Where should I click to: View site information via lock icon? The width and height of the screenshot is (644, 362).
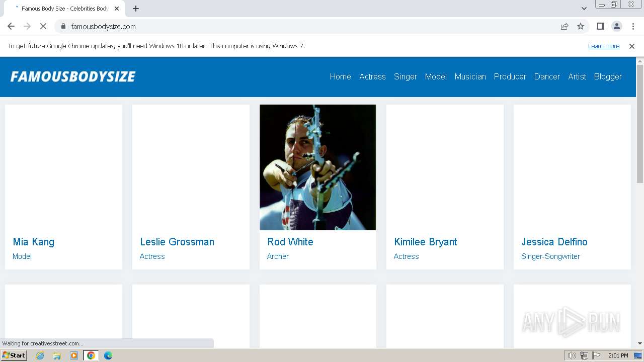[x=63, y=26]
